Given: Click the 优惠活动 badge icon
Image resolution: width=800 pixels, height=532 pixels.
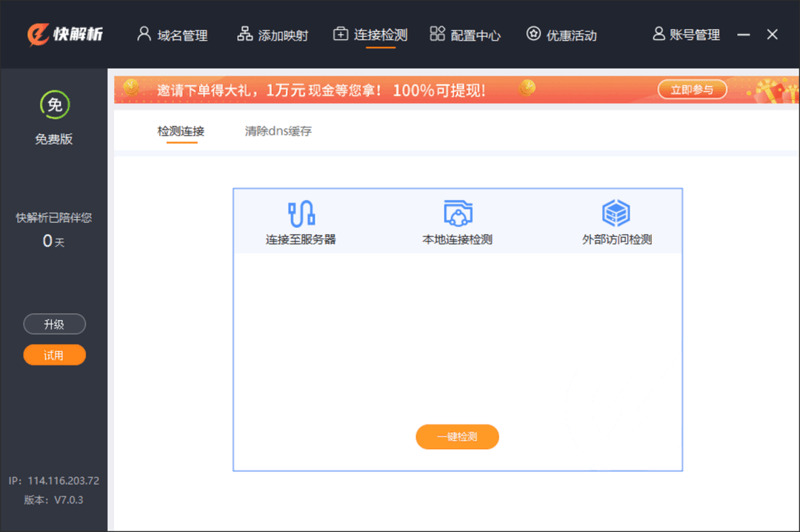Looking at the screenshot, I should coord(532,34).
